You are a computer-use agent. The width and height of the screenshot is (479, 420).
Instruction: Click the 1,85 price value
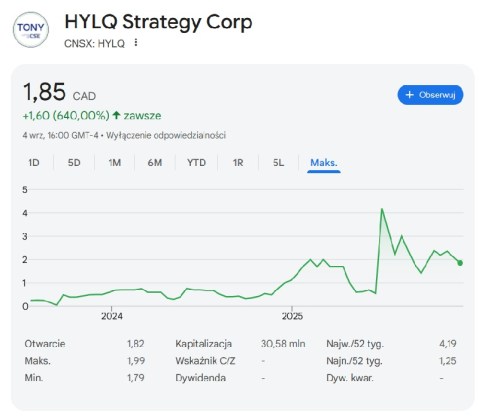pos(44,92)
